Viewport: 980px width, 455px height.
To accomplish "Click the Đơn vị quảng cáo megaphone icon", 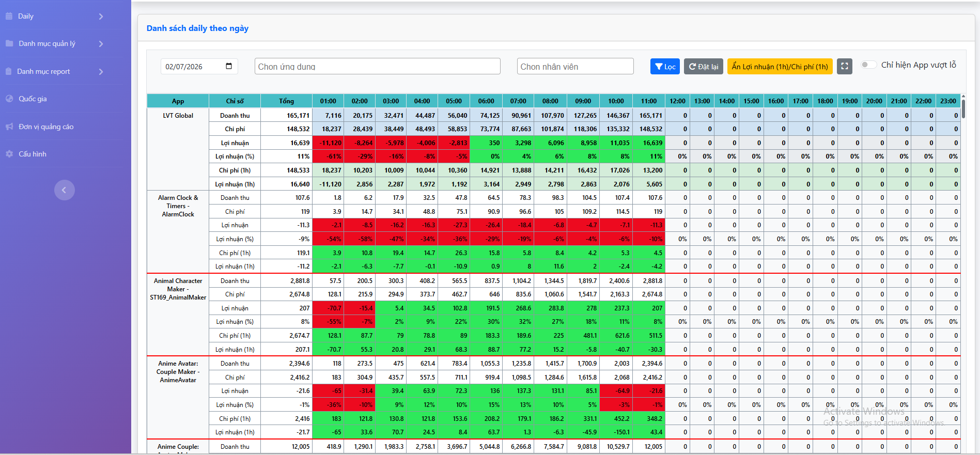I will pos(9,127).
